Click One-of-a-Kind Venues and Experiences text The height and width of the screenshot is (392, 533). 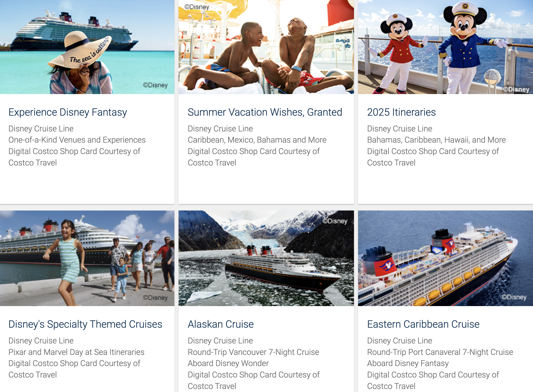click(x=77, y=140)
